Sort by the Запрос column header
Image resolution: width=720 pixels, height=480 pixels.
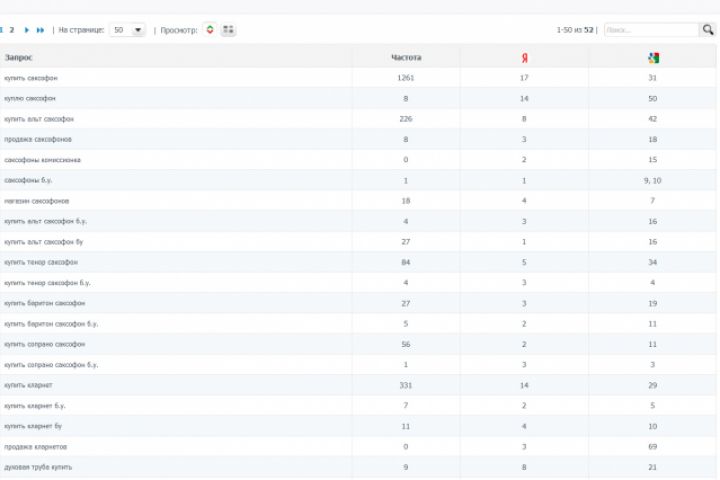(x=18, y=57)
